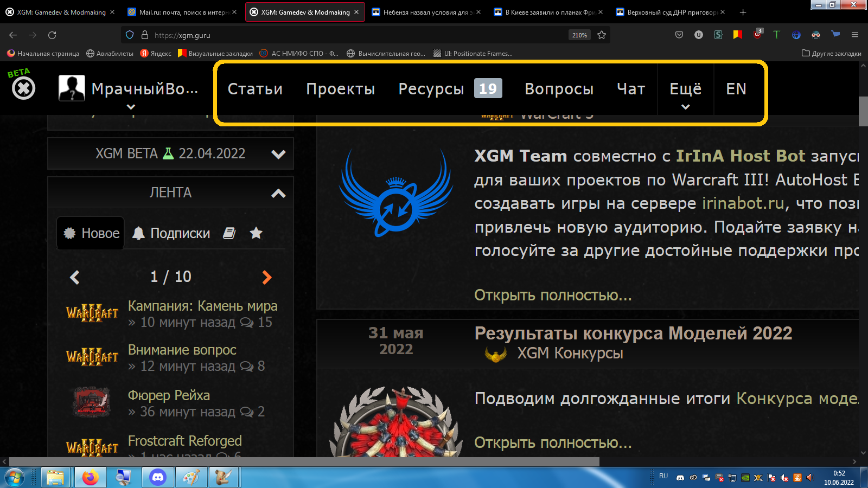Expand the МрачныйВо... user dropdown

click(131, 107)
